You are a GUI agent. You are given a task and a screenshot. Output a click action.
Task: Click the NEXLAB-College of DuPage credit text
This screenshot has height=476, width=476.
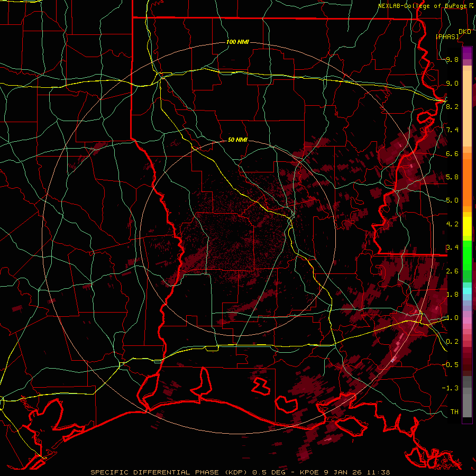pyautogui.click(x=423, y=6)
